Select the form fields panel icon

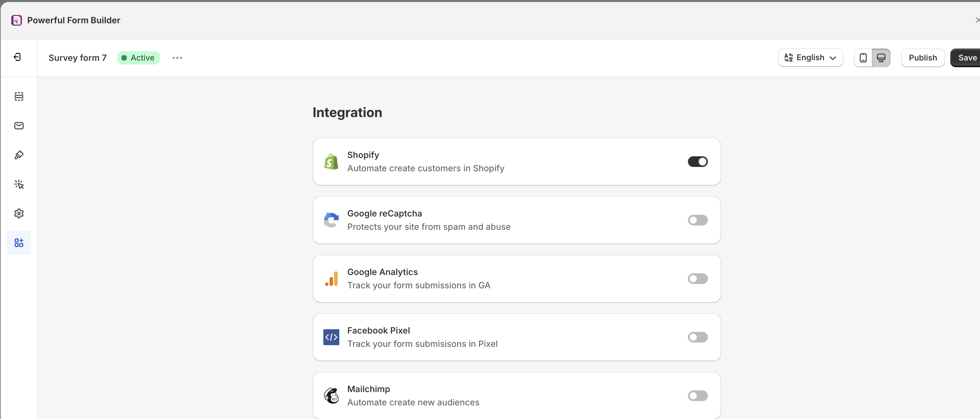coord(19,96)
